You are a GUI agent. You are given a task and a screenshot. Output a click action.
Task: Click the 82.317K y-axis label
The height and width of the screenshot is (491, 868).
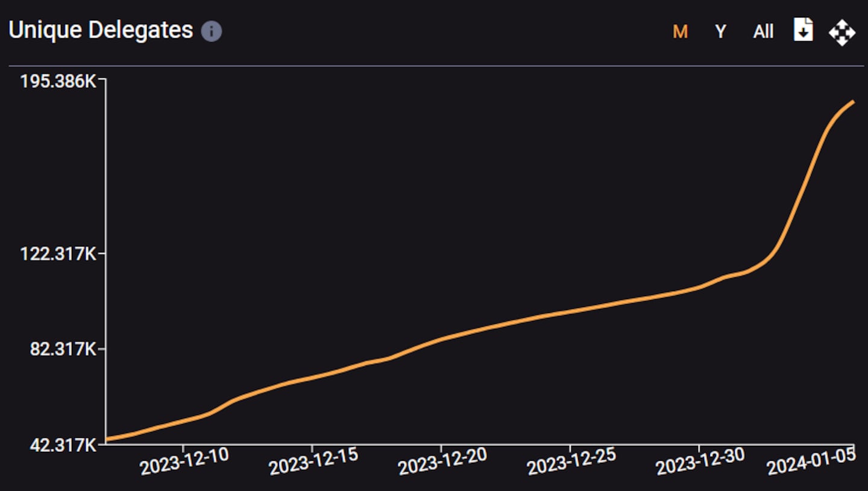[62, 349]
